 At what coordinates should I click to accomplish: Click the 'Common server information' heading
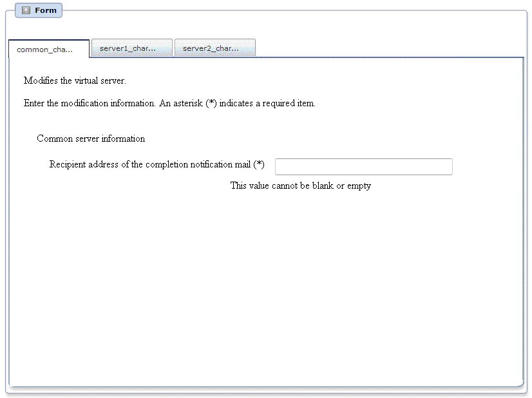(x=91, y=138)
